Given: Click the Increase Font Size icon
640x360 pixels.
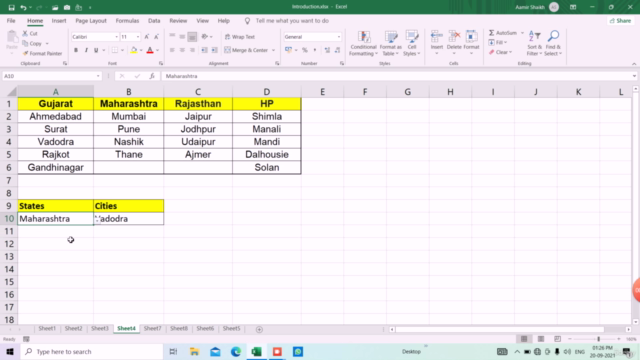Looking at the screenshot, I should point(147,37).
